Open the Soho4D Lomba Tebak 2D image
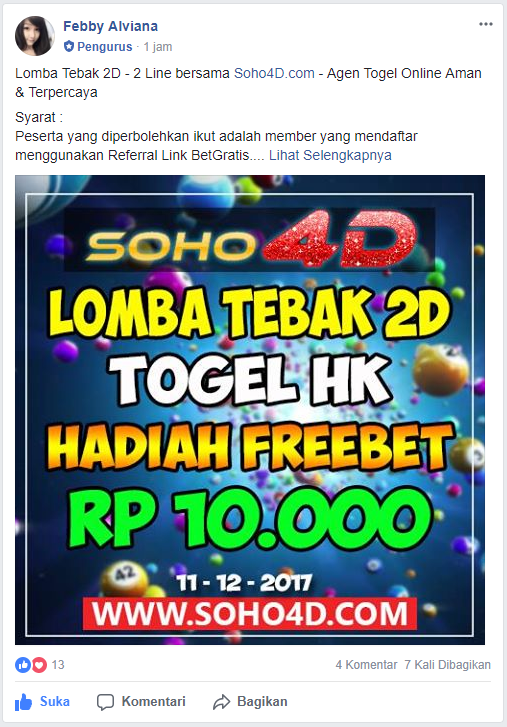The height and width of the screenshot is (727, 507). click(x=250, y=410)
